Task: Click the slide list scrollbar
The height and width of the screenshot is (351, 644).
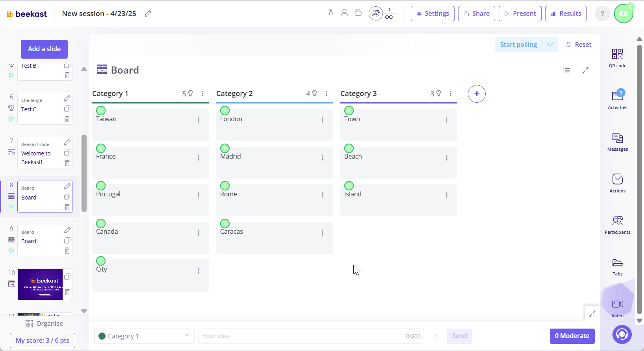Action: 84,173
